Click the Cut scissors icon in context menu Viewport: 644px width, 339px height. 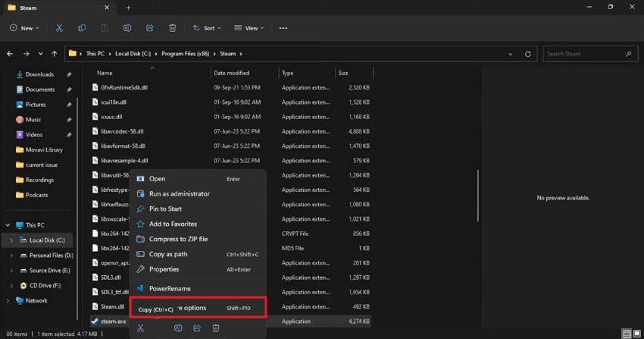140,328
